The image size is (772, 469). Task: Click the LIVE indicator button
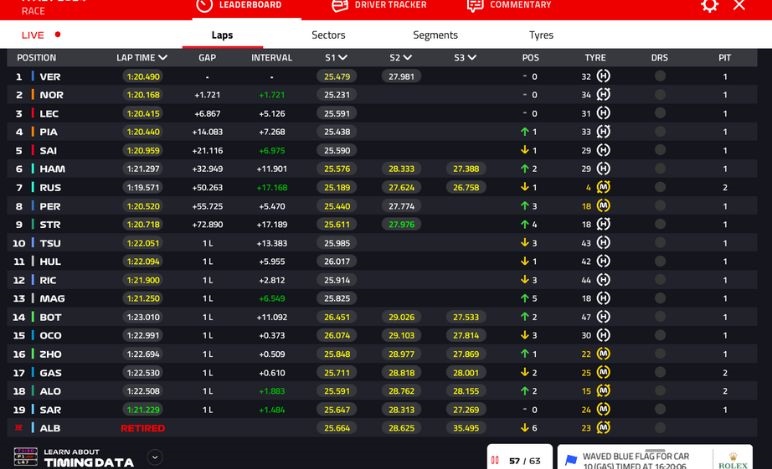pyautogui.click(x=40, y=35)
